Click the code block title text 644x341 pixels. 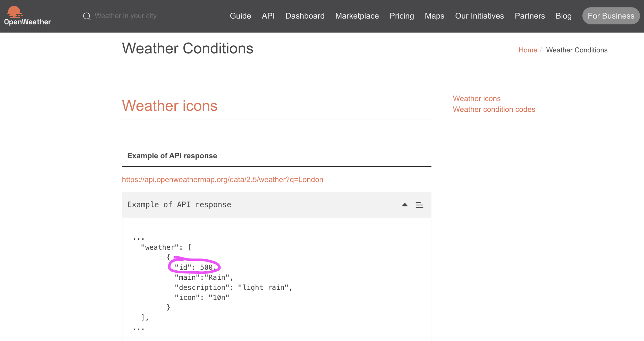(179, 205)
